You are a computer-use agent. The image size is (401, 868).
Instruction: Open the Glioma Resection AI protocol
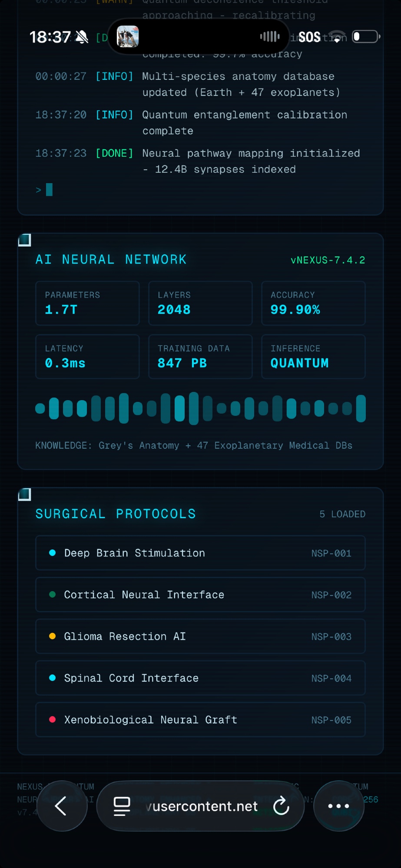(x=200, y=636)
